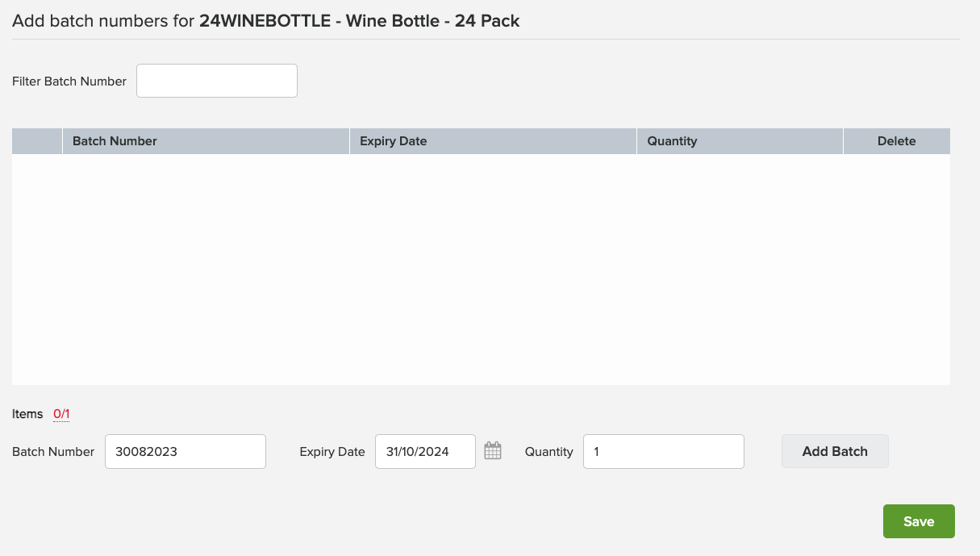Click the Batch Number column header

coord(114,140)
